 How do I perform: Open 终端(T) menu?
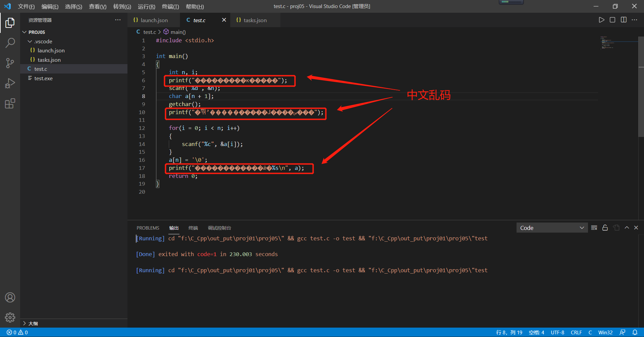[170, 6]
